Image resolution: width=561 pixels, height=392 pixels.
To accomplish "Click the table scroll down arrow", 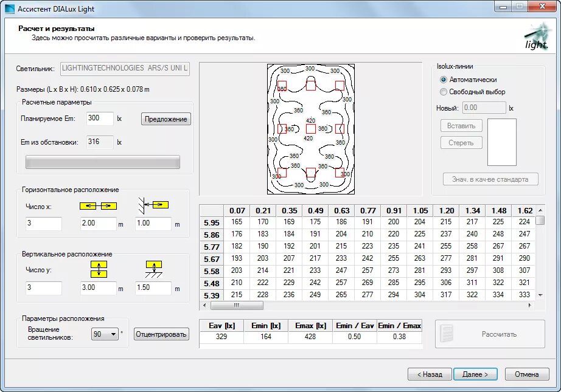I will point(540,295).
